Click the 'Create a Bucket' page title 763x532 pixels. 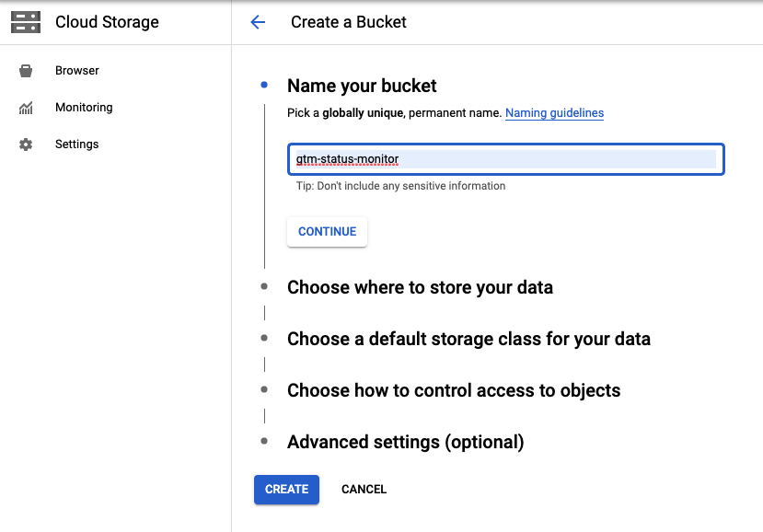pyautogui.click(x=348, y=22)
